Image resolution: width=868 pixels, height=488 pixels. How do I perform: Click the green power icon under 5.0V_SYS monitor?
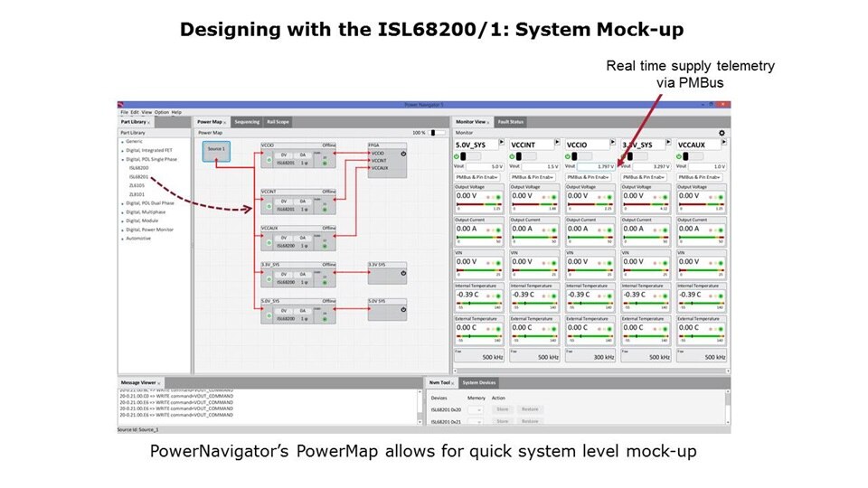coord(457,156)
